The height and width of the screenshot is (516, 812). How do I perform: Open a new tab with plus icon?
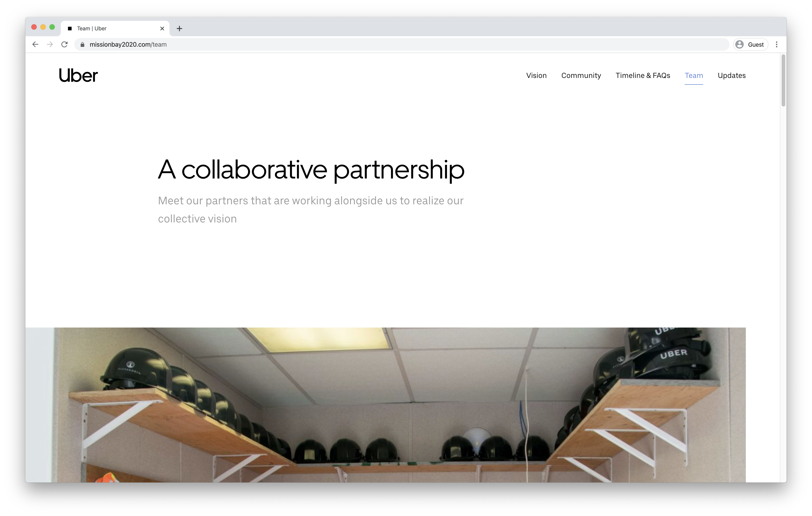click(179, 29)
